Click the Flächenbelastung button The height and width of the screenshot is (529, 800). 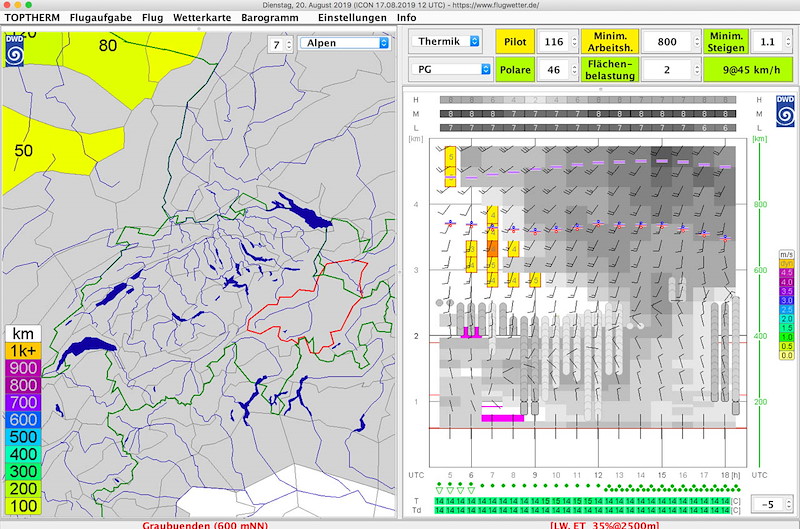[x=610, y=69]
